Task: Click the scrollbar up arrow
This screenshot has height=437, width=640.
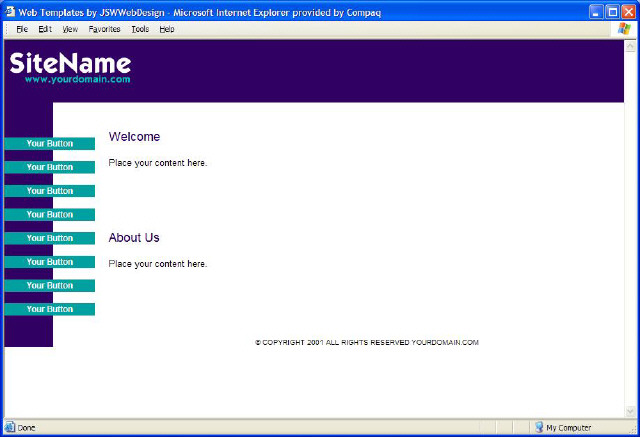Action: [629, 46]
